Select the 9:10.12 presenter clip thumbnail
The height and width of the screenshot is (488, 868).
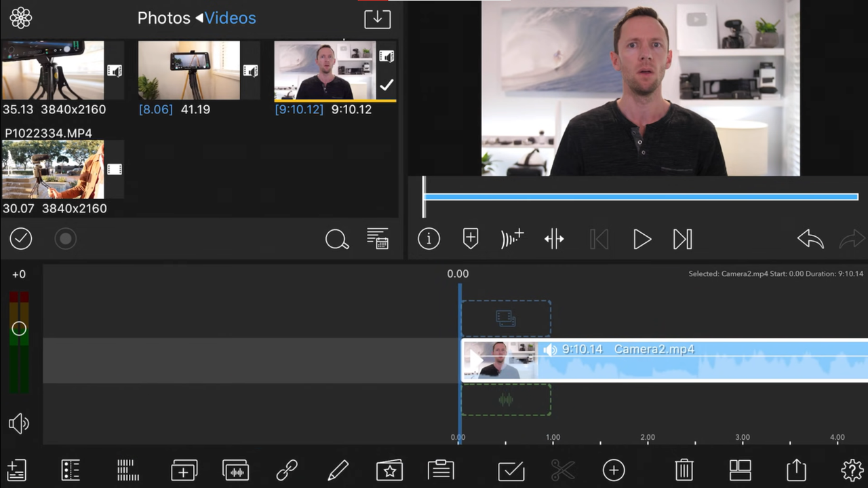(x=325, y=70)
